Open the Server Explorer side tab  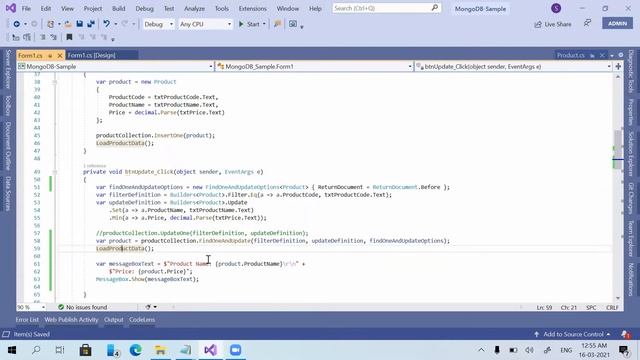tap(8, 69)
